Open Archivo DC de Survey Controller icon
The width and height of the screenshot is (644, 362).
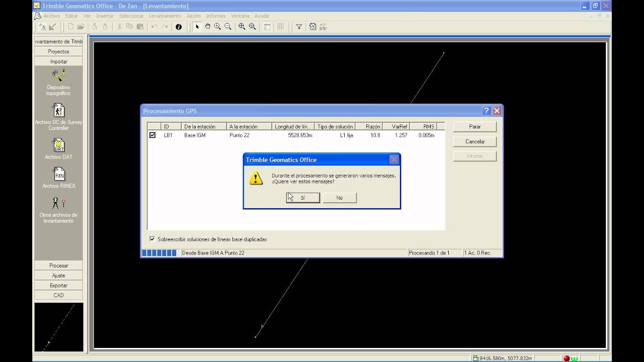pyautogui.click(x=59, y=110)
